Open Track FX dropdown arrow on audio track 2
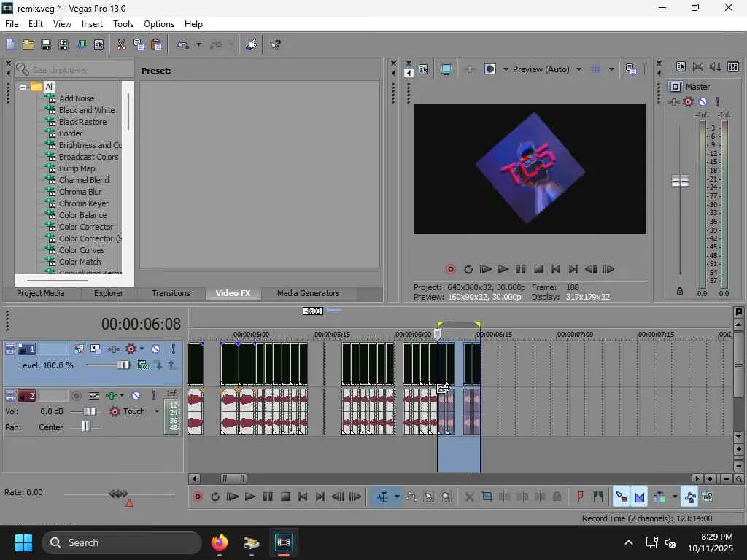 [x=122, y=396]
